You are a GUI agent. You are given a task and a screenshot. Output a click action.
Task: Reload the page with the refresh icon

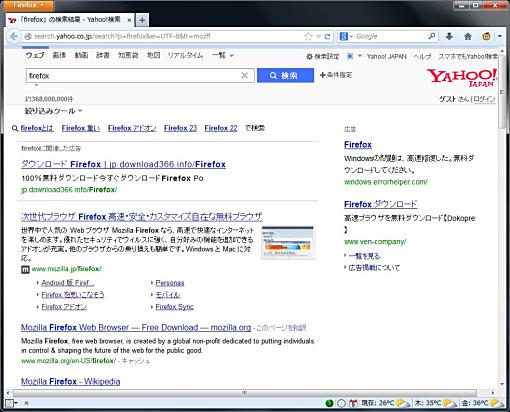[327, 36]
